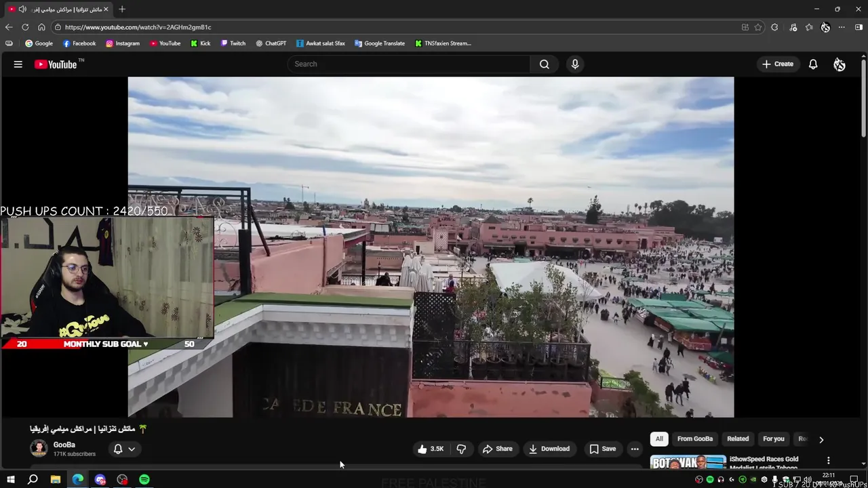Show more filter chips with right chevron
868x488 pixels.
[821, 439]
